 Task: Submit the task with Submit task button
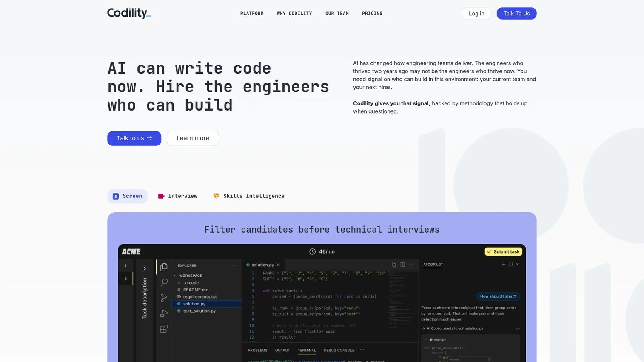pyautogui.click(x=504, y=252)
